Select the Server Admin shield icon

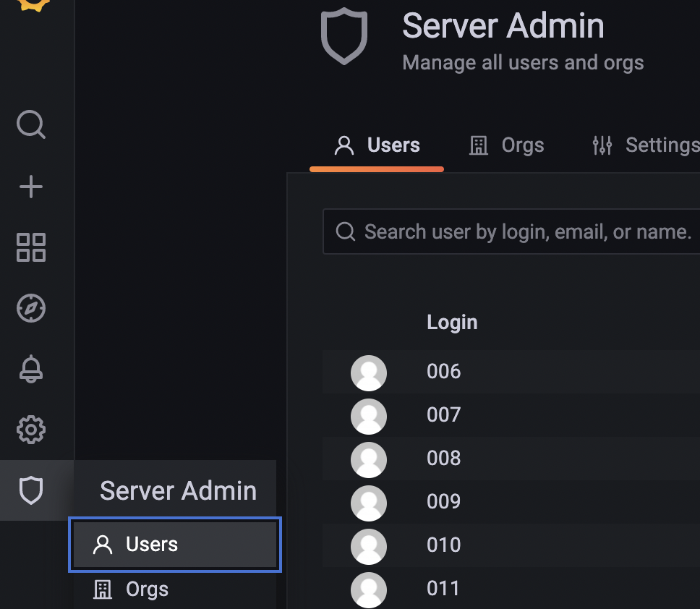30,490
